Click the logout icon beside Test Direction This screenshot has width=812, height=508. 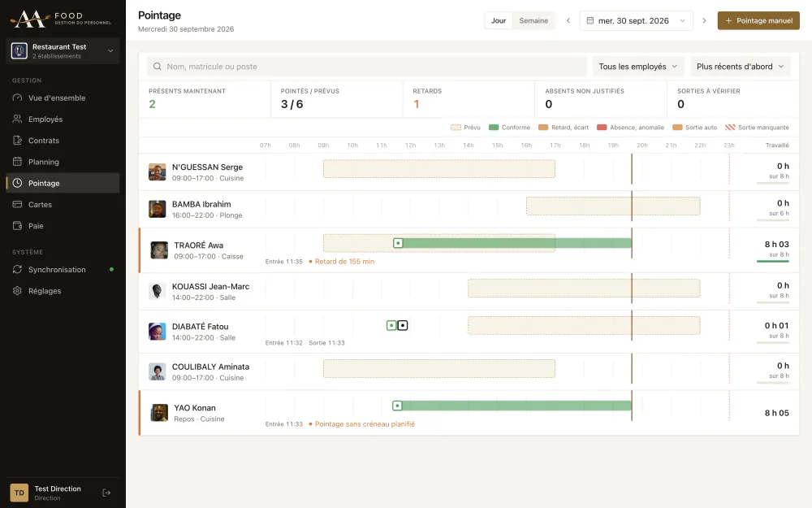pos(106,493)
